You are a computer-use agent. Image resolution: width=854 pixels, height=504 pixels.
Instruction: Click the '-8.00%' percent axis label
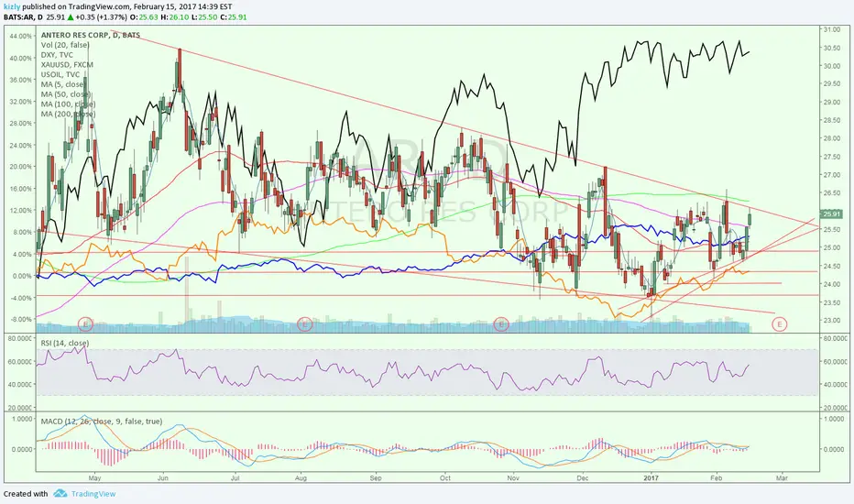(21, 319)
